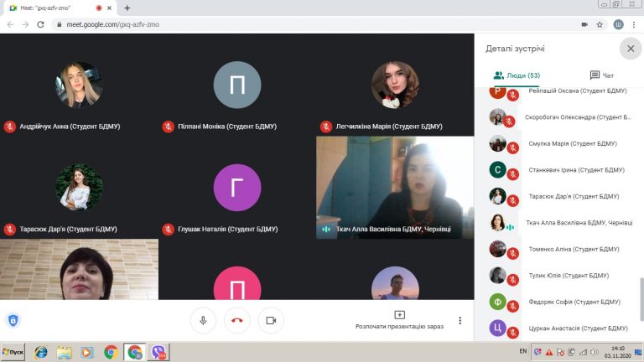Launch Internet Explorer from the taskbar
The image size is (644, 362).
[x=40, y=352]
